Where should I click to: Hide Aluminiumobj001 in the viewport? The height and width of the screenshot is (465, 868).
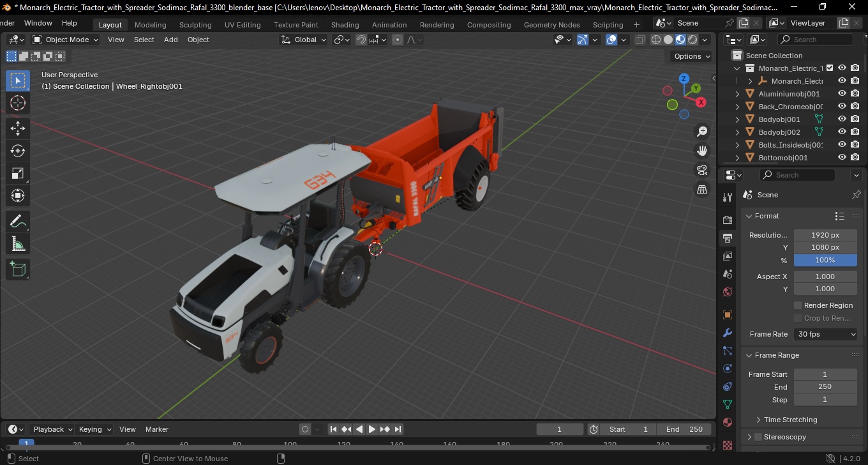(x=842, y=93)
